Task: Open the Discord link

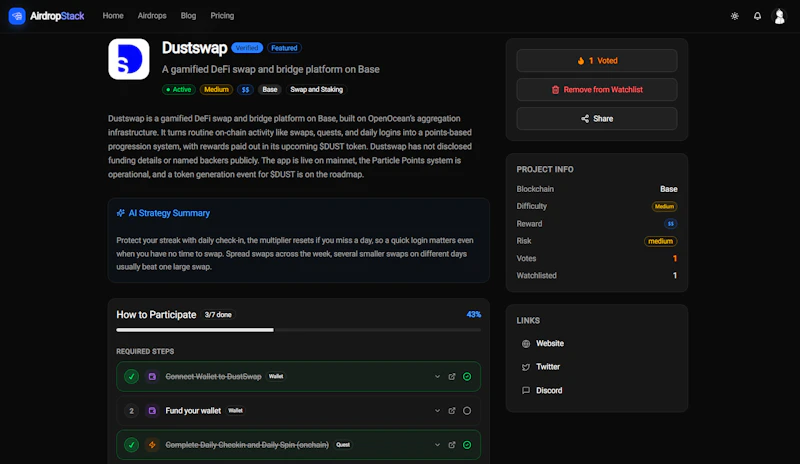Action: click(x=549, y=390)
